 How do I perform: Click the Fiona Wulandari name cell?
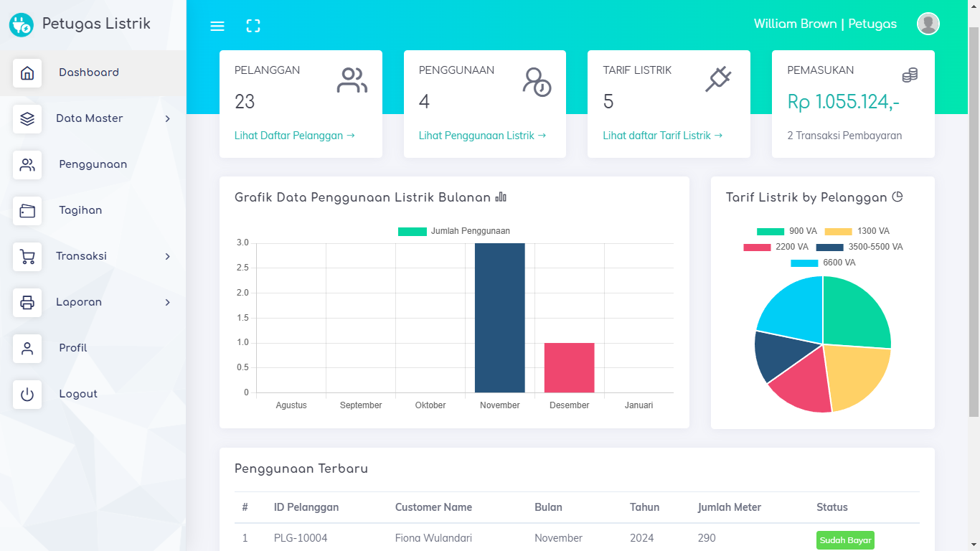pyautogui.click(x=433, y=538)
